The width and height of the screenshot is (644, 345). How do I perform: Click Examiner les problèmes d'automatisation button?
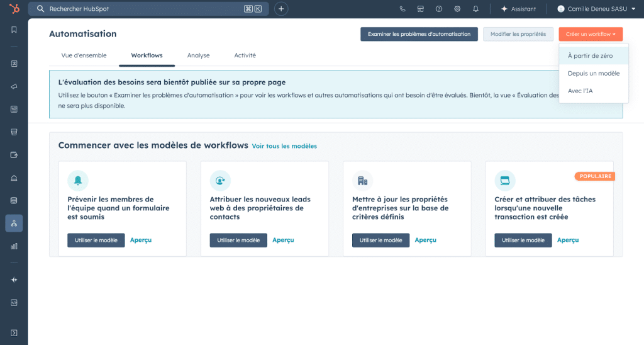(x=419, y=34)
